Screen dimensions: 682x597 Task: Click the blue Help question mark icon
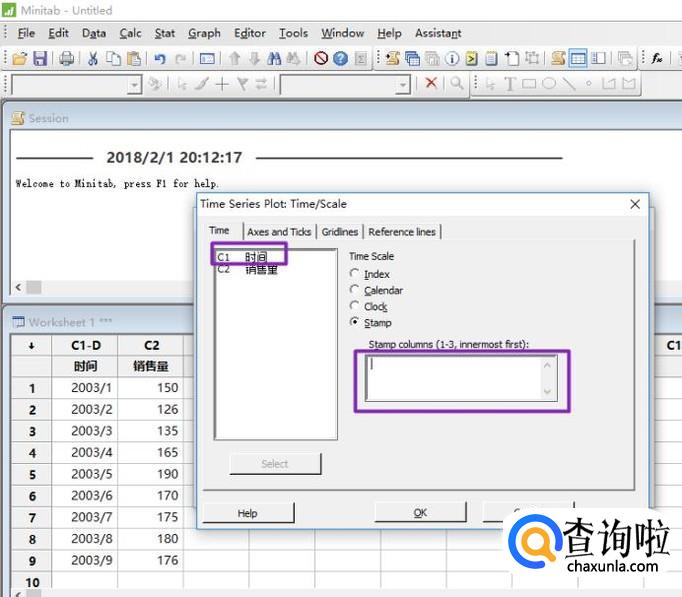point(341,58)
